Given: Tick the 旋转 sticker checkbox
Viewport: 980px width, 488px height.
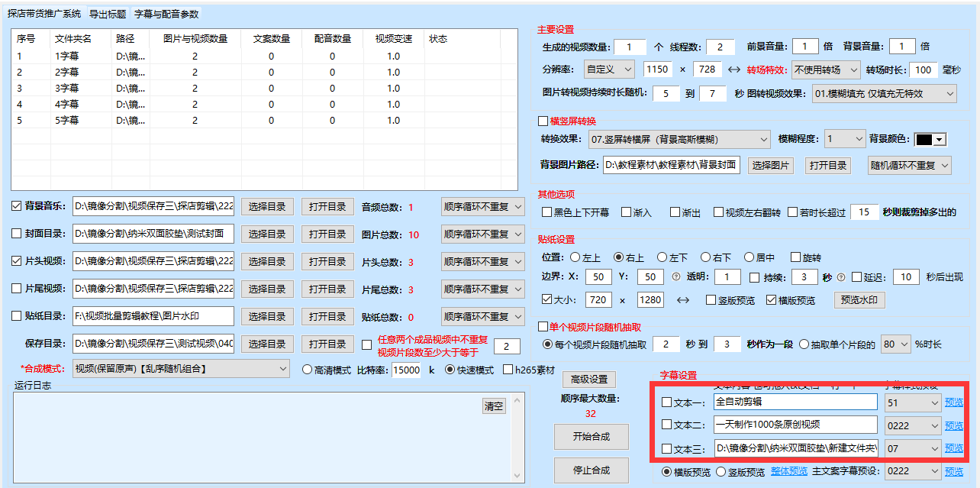Looking at the screenshot, I should tap(795, 257).
